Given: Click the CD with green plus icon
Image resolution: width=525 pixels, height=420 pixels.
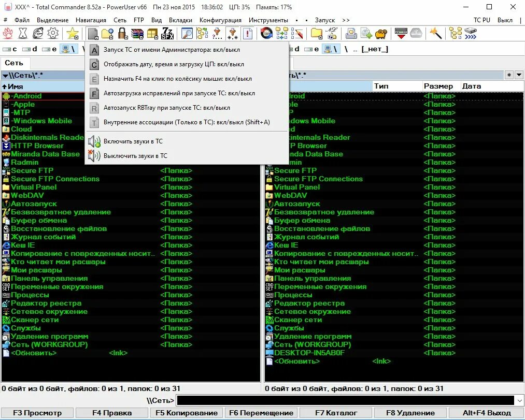Looking at the screenshot, I should pyautogui.click(x=366, y=34).
